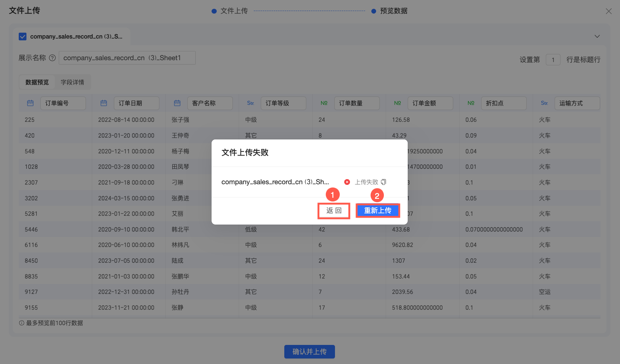Collapse the sheet panel with the chevron
Image resolution: width=620 pixels, height=364 pixels.
click(x=597, y=36)
